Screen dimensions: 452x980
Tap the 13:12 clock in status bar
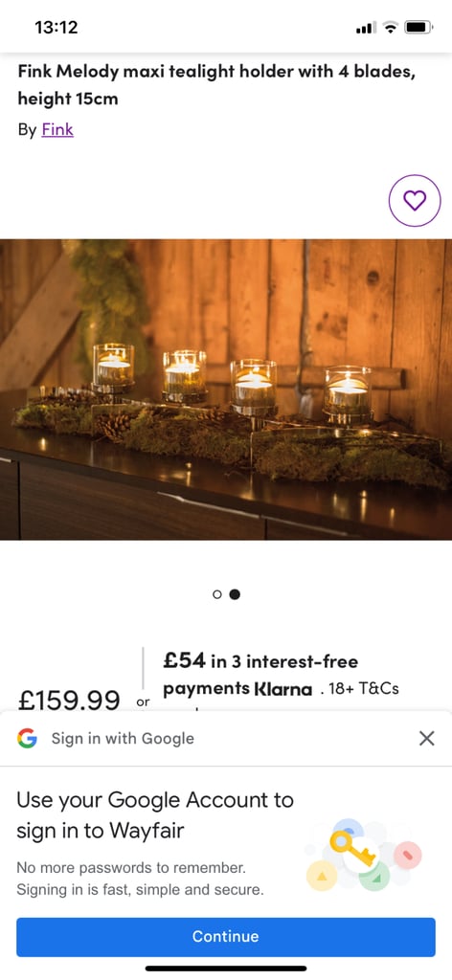coord(56,28)
